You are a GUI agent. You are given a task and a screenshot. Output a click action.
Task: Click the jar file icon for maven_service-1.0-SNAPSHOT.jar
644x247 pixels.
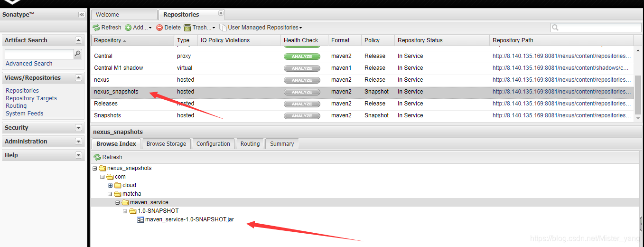pyautogui.click(x=140, y=219)
